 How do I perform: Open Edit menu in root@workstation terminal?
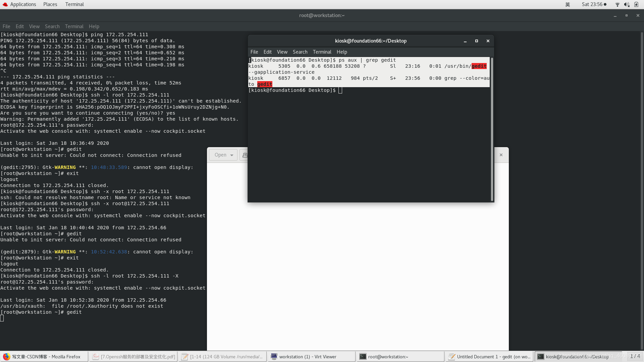(x=20, y=26)
